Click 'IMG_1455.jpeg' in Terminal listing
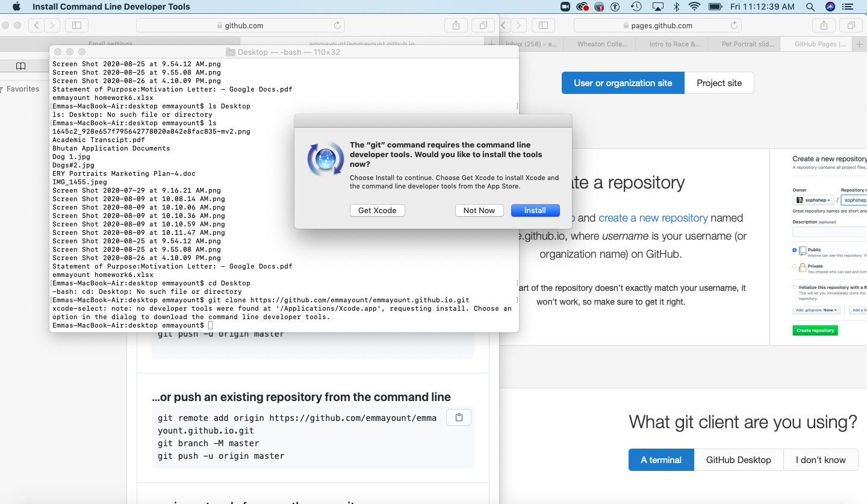Image resolution: width=867 pixels, height=504 pixels. pyautogui.click(x=79, y=182)
